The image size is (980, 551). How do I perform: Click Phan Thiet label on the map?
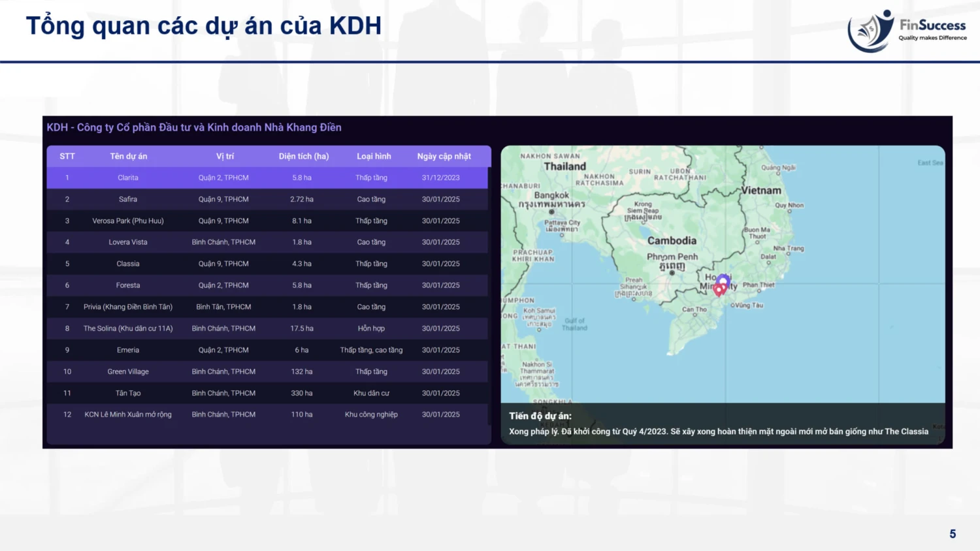[x=759, y=285]
